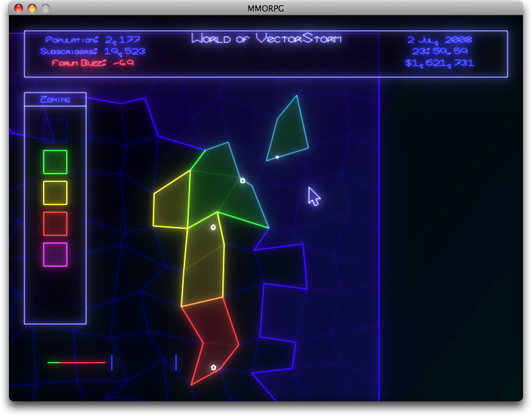Click the Zoning panel header

[55, 100]
